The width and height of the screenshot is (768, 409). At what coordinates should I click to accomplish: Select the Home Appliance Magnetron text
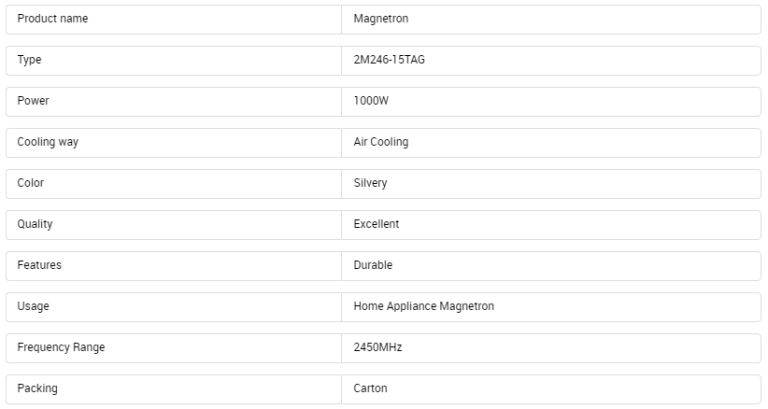tap(424, 306)
